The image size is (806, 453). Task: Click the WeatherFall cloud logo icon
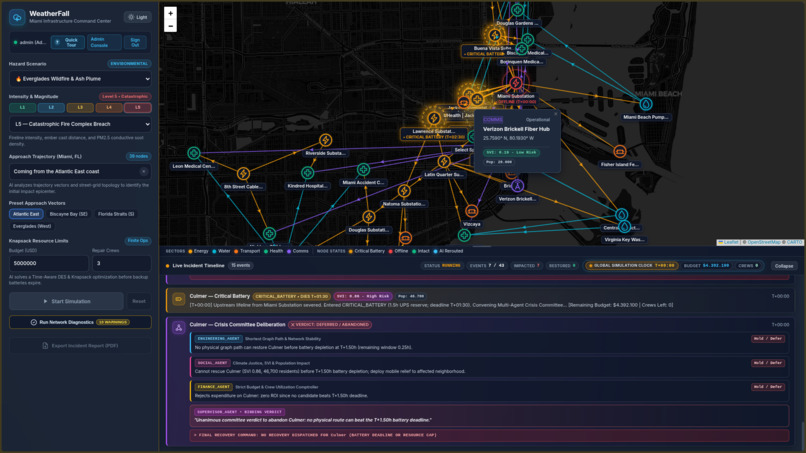[17, 17]
